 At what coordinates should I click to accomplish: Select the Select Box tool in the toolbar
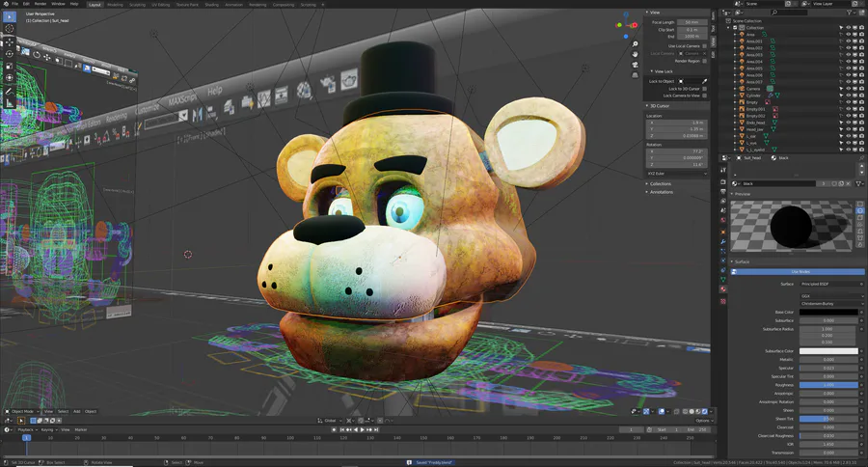pos(10,16)
